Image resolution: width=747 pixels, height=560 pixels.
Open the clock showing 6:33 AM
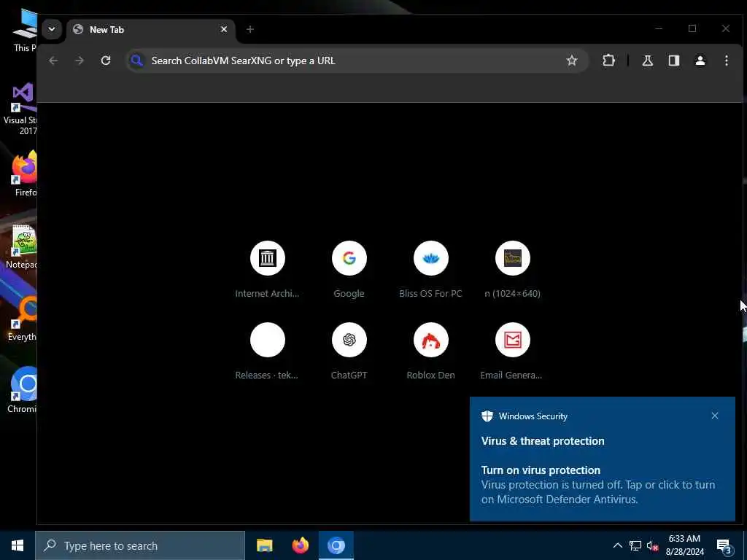click(x=684, y=545)
